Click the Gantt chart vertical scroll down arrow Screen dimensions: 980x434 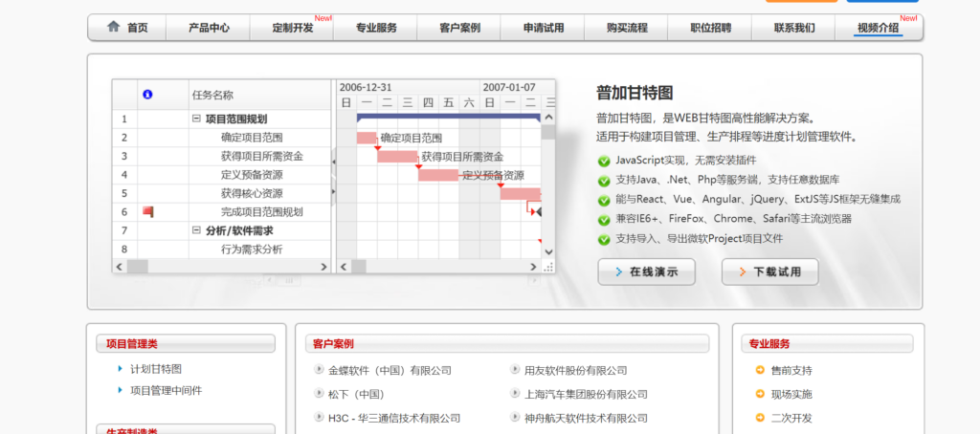[x=548, y=250]
